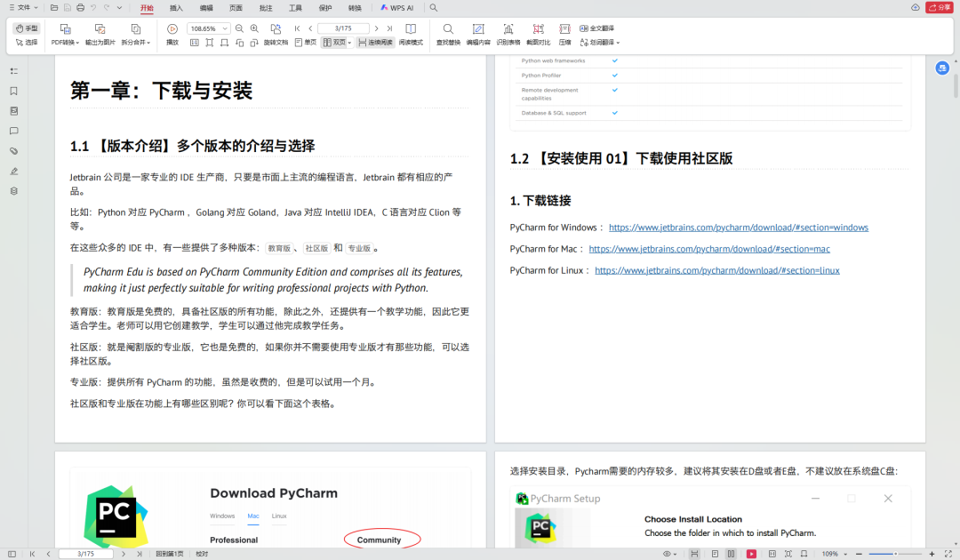Click 编辑内容 edit content tool
The width and height of the screenshot is (960, 560).
(478, 35)
